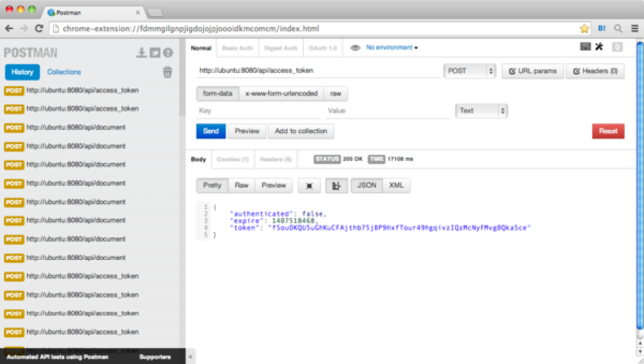Viewport: 644px width, 364px height.
Task: Open the response Body tab
Action: pos(199,159)
